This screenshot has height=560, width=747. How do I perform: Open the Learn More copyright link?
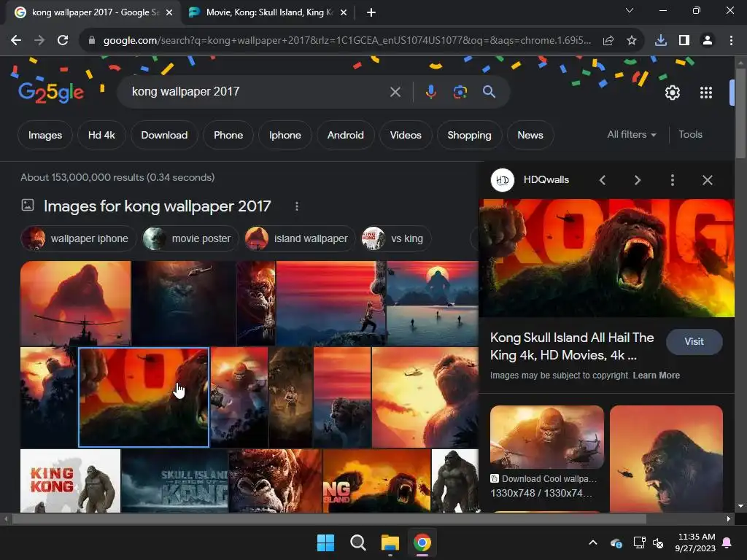(657, 376)
